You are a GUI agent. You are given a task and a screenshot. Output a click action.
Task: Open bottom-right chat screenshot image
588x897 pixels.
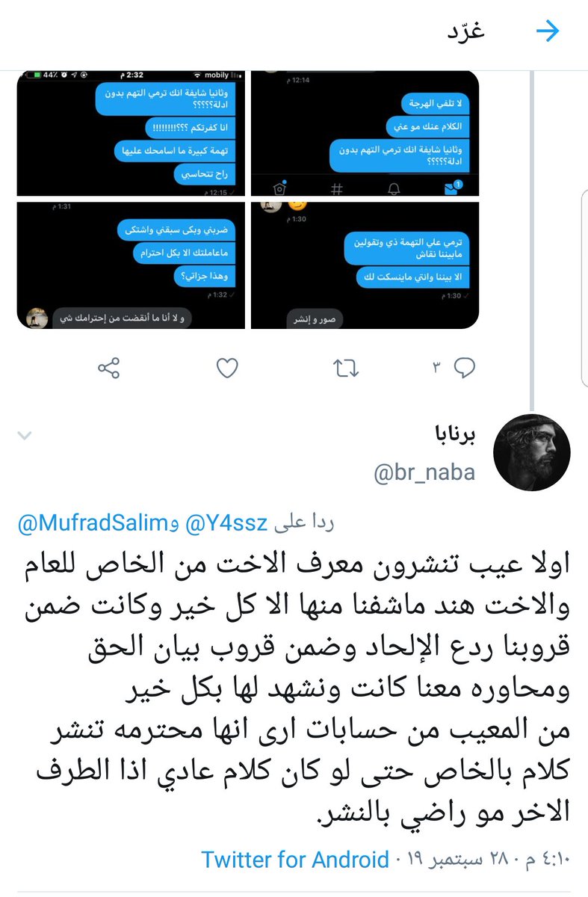point(365,265)
